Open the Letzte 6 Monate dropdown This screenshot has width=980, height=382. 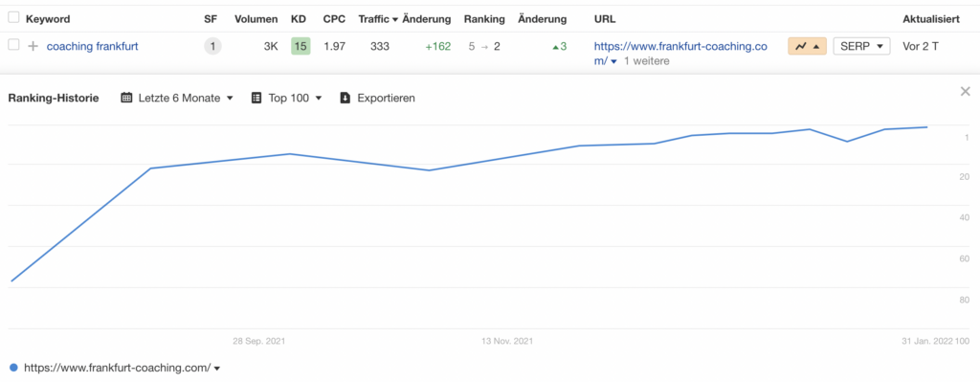tap(177, 99)
